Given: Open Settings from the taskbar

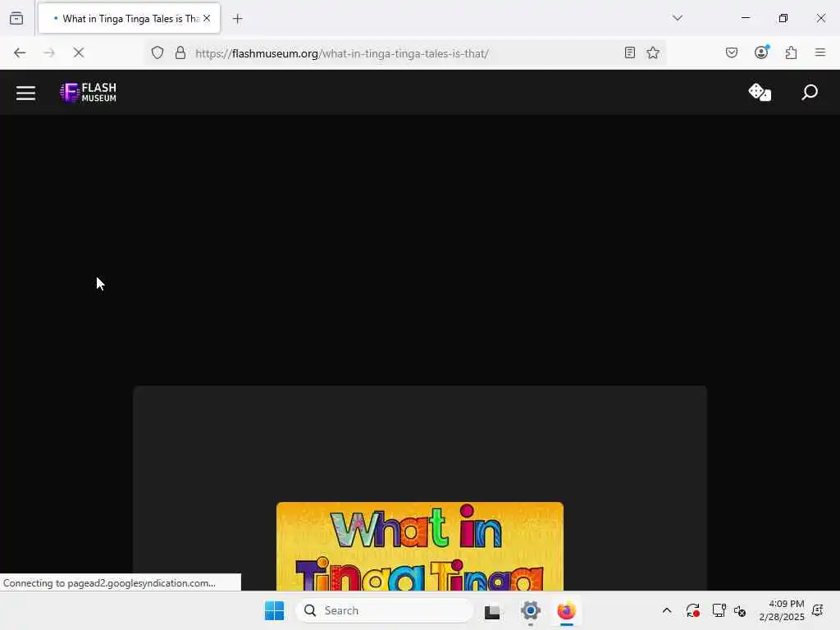Looking at the screenshot, I should [531, 610].
